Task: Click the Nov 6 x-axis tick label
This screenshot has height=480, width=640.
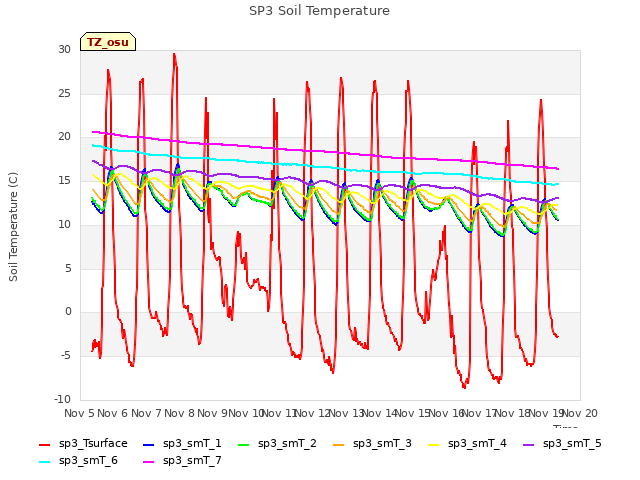Action: click(x=112, y=413)
